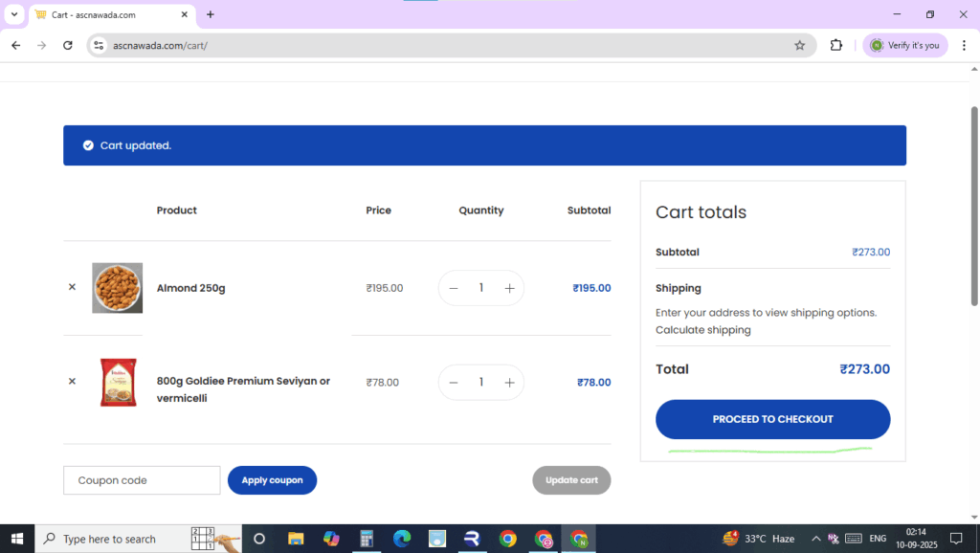Click the Goldiee Seviyan product thumbnail

coord(118,382)
